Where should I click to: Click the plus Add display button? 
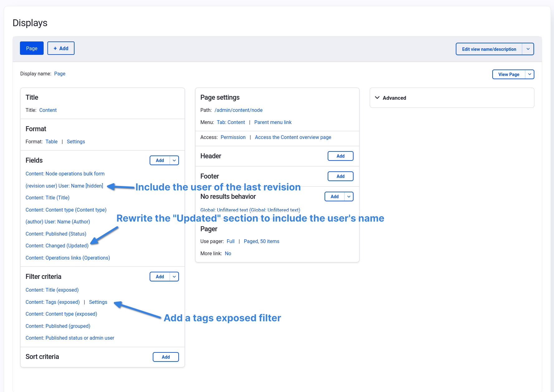point(61,48)
